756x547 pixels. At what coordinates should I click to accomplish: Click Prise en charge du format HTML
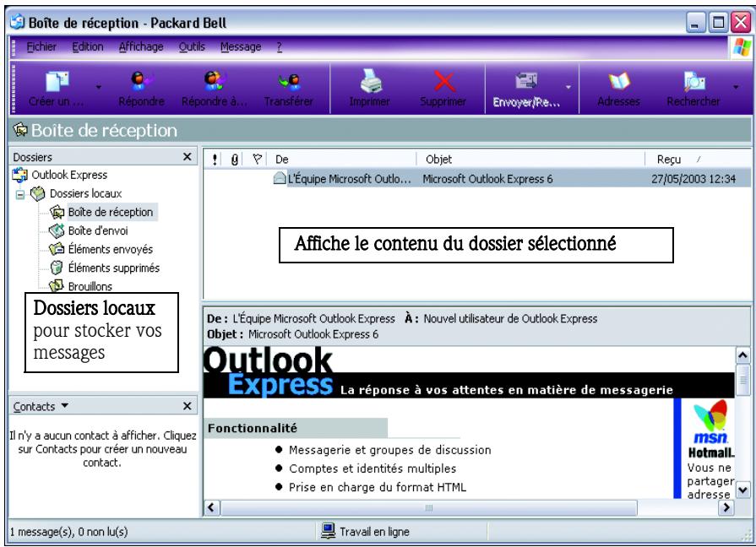click(x=378, y=487)
